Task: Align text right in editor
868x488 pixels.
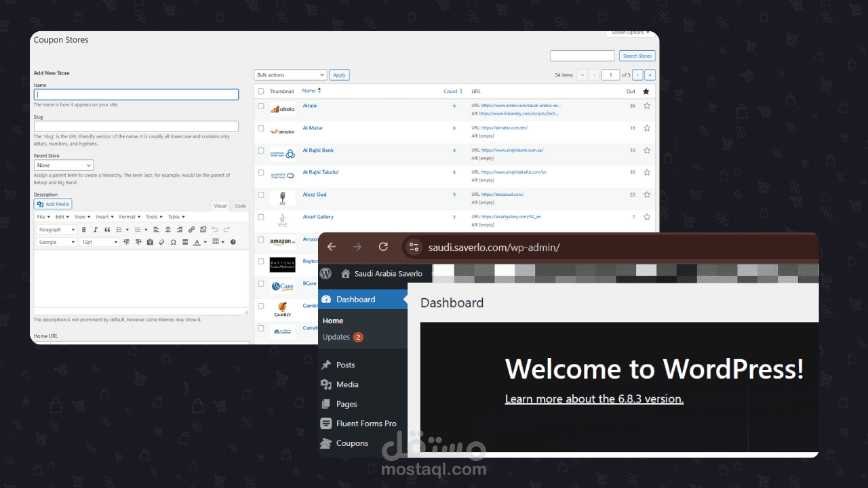Action: coord(180,230)
